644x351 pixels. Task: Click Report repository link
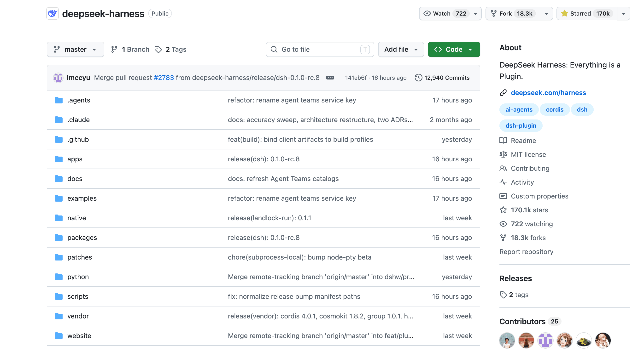coord(526,252)
